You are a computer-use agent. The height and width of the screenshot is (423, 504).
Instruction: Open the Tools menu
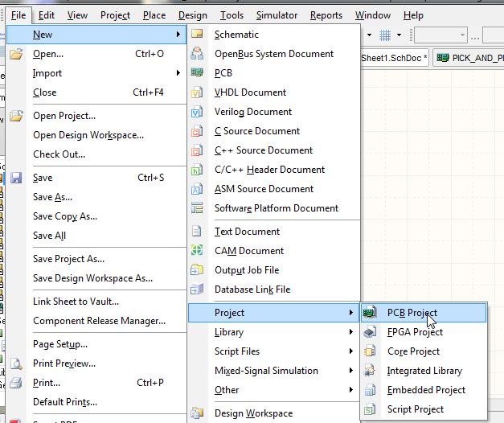[232, 15]
